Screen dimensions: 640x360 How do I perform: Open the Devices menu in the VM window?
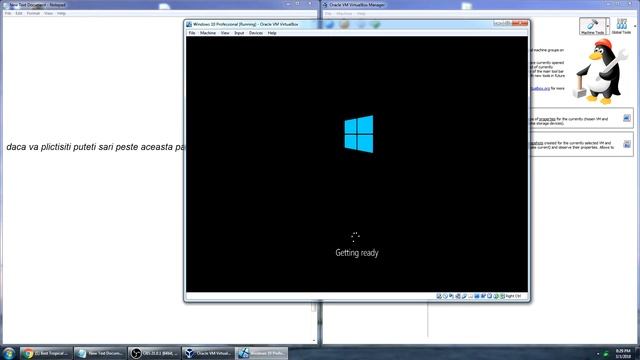coord(256,33)
